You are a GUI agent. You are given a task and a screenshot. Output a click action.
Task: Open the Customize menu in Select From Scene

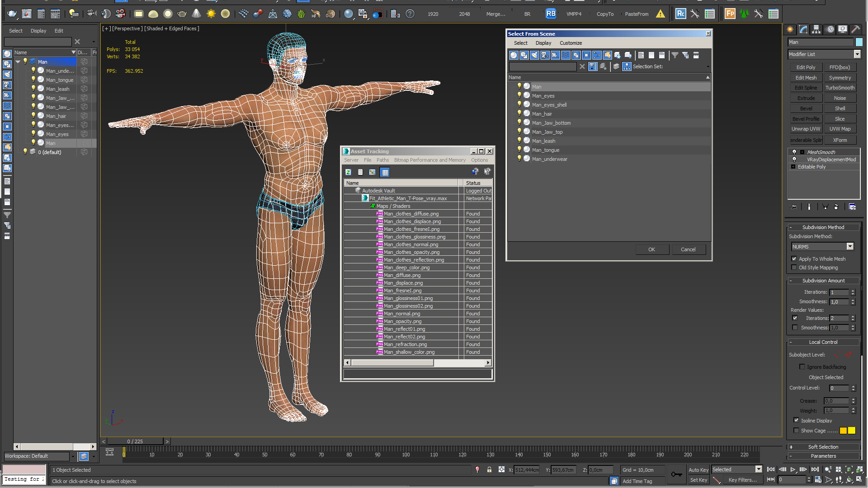click(571, 43)
